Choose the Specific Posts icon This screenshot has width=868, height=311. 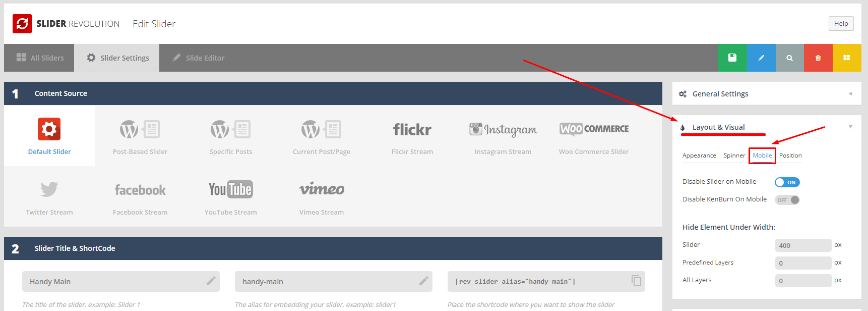click(231, 129)
